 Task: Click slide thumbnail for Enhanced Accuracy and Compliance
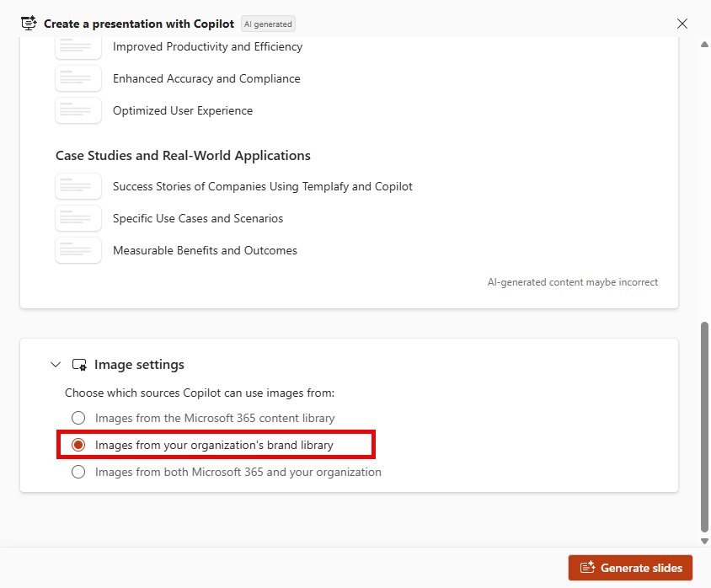[78, 78]
